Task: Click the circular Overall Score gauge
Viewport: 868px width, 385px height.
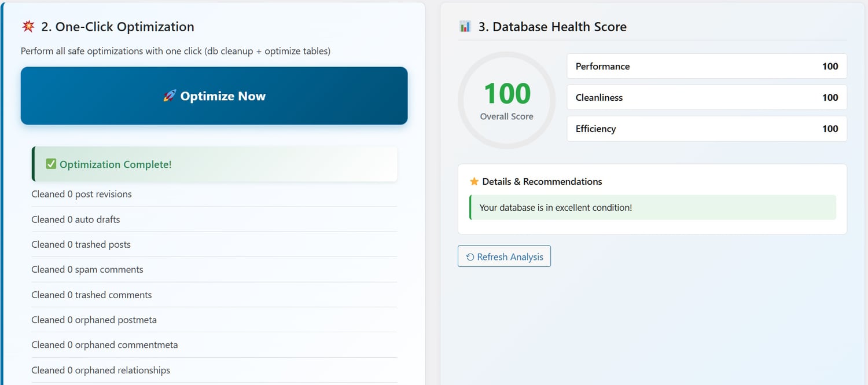Action: (506, 101)
